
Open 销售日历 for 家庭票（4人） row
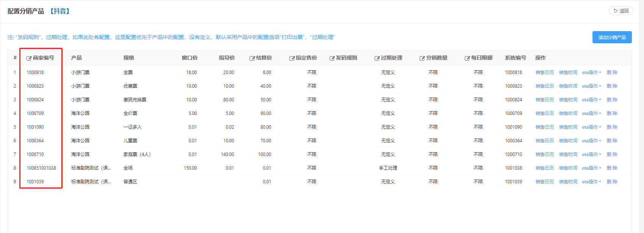[544, 154]
